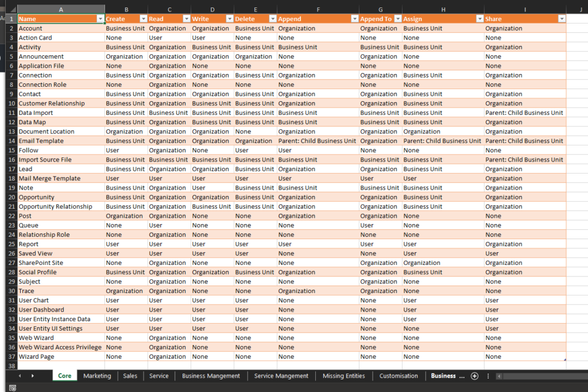Select row 27 header

point(11,263)
